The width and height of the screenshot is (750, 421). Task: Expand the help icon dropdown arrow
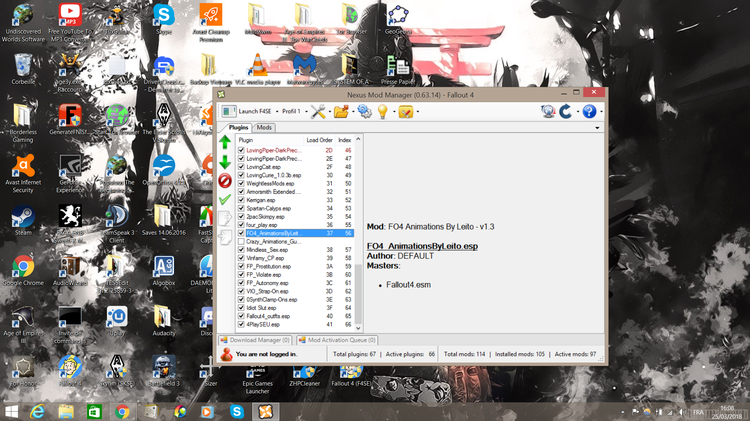pyautogui.click(x=601, y=112)
